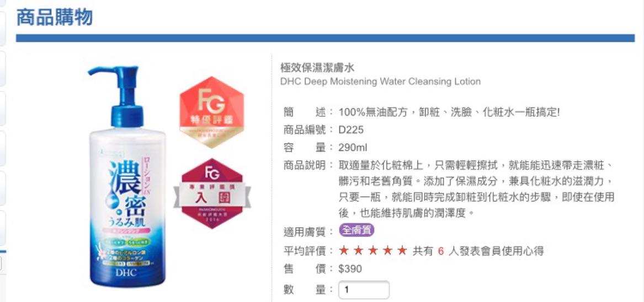Click the 商品購物 page heading
The image size is (644, 302).
tap(54, 17)
